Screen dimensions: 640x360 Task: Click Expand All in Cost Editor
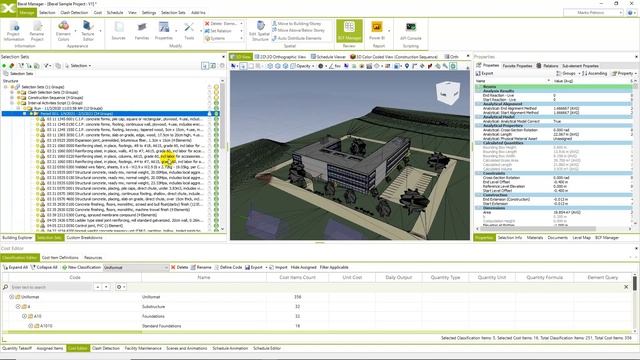tap(16, 267)
